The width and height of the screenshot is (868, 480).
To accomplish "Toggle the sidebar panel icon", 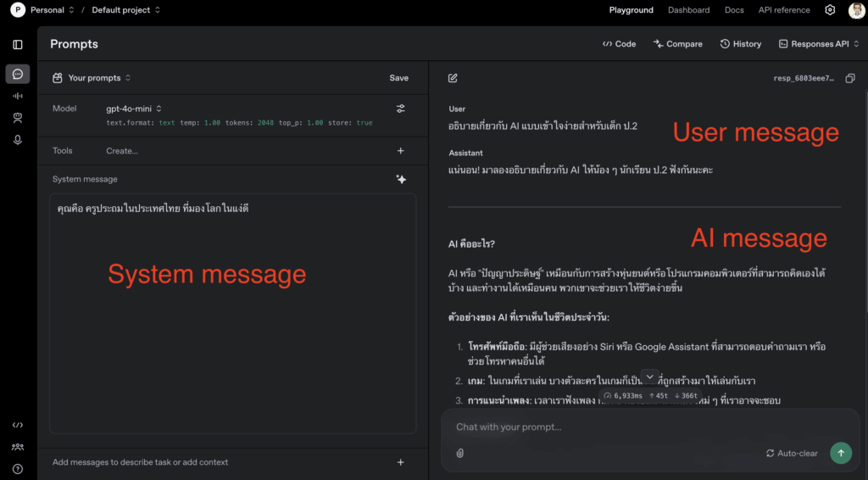I will [18, 44].
